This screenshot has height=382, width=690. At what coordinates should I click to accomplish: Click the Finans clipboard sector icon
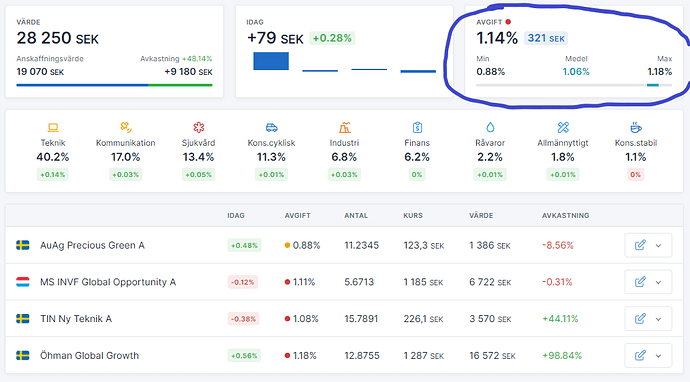(417, 128)
